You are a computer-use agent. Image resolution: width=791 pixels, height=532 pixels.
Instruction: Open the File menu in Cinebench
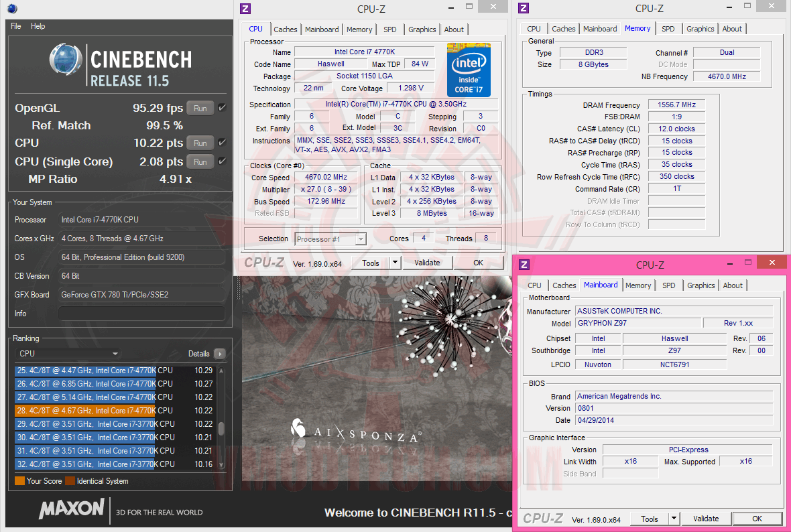pos(15,26)
